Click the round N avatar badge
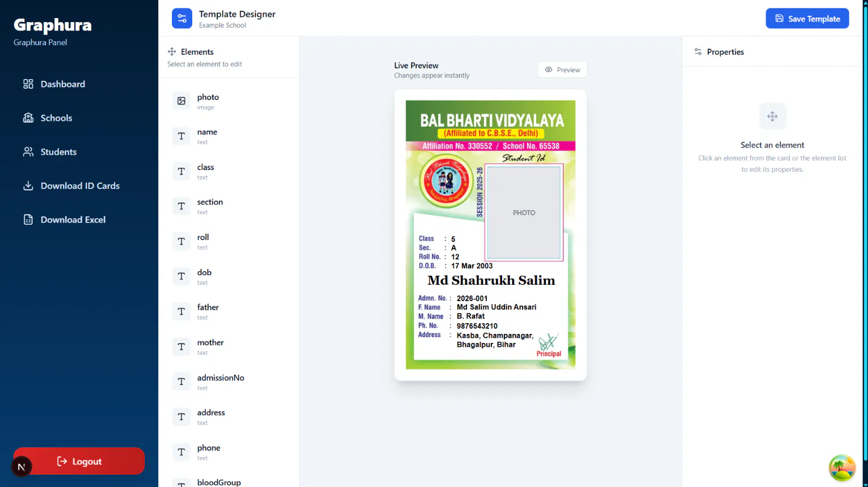This screenshot has width=868, height=487. [21, 467]
